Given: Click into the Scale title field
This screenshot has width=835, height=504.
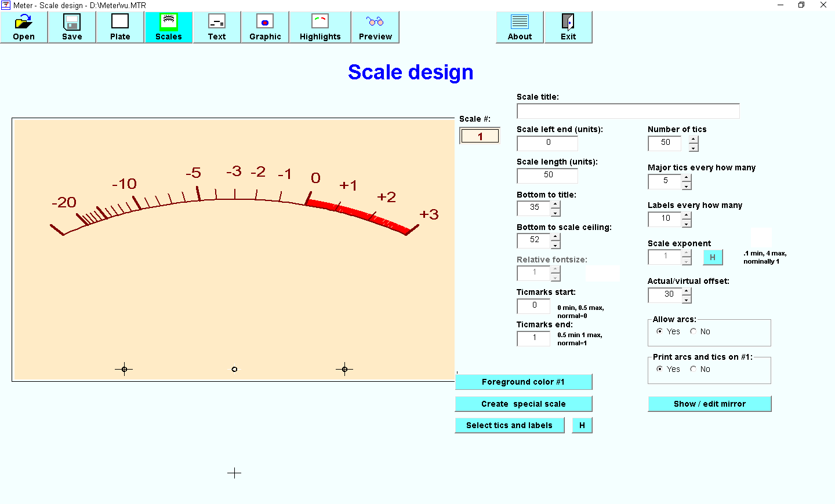Looking at the screenshot, I should point(627,111).
